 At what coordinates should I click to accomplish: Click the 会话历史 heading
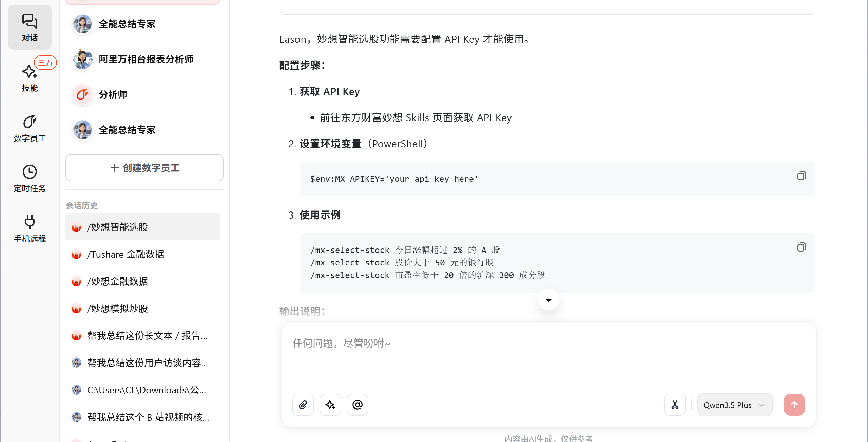tap(82, 205)
